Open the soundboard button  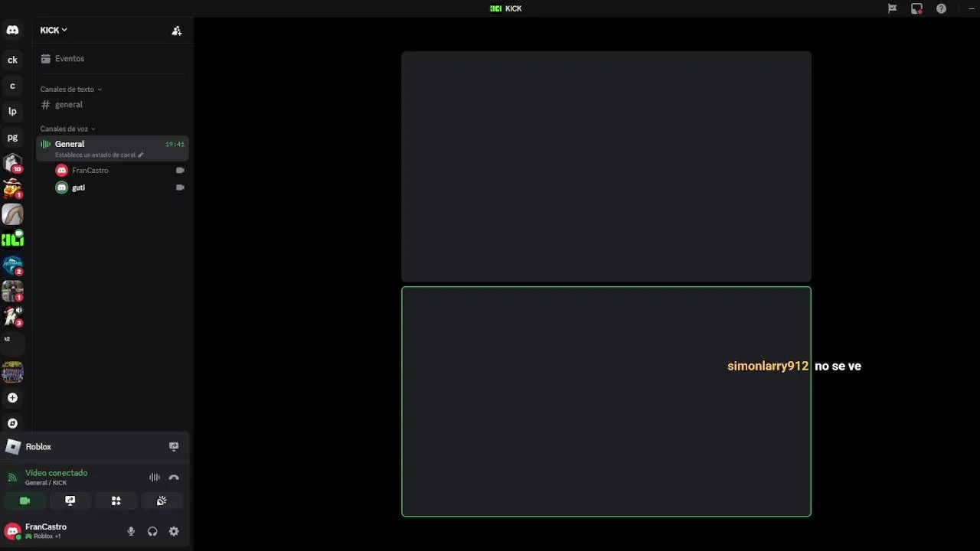(x=162, y=500)
